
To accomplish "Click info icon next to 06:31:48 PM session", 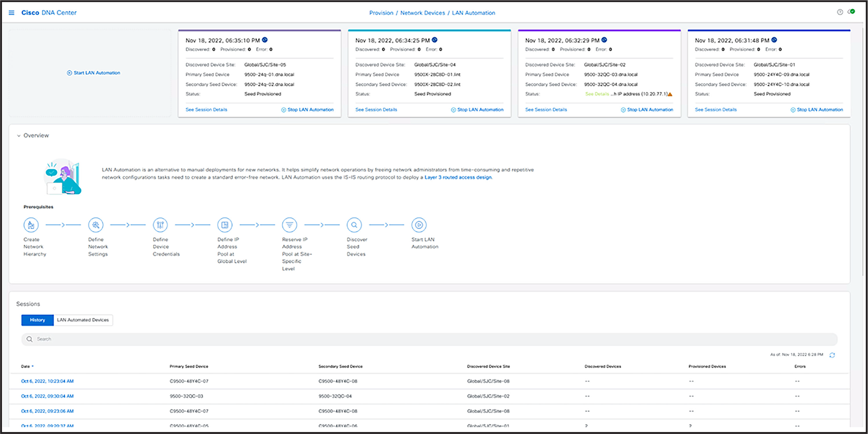I will (x=774, y=40).
